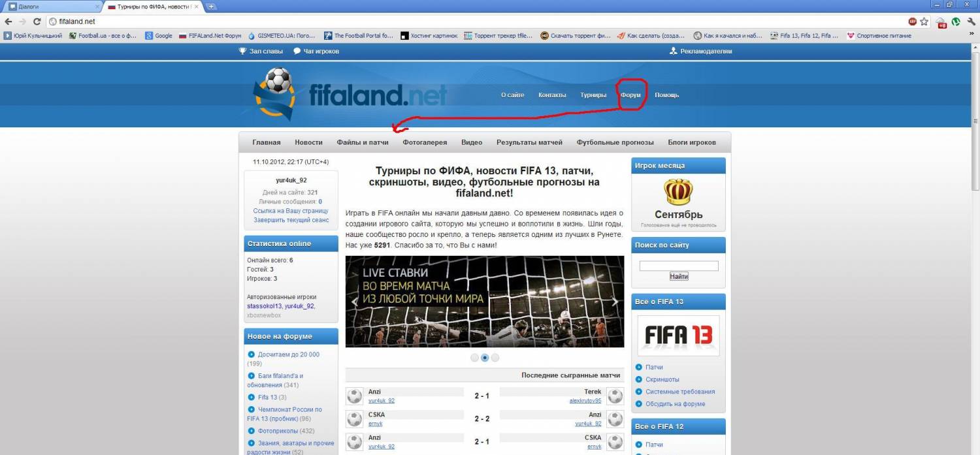Select the first banner slide dot
Image resolution: width=980 pixels, height=455 pixels.
coord(475,358)
